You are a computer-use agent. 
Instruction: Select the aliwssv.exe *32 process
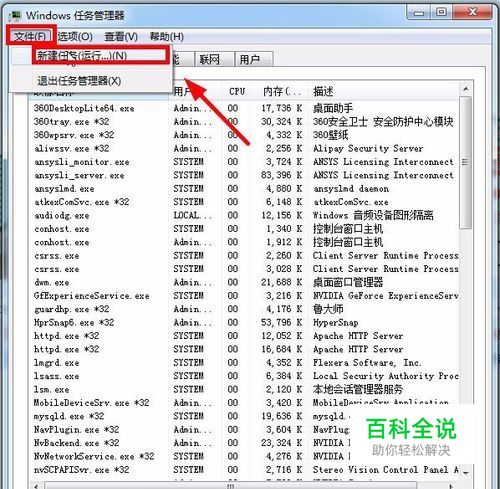pos(71,148)
